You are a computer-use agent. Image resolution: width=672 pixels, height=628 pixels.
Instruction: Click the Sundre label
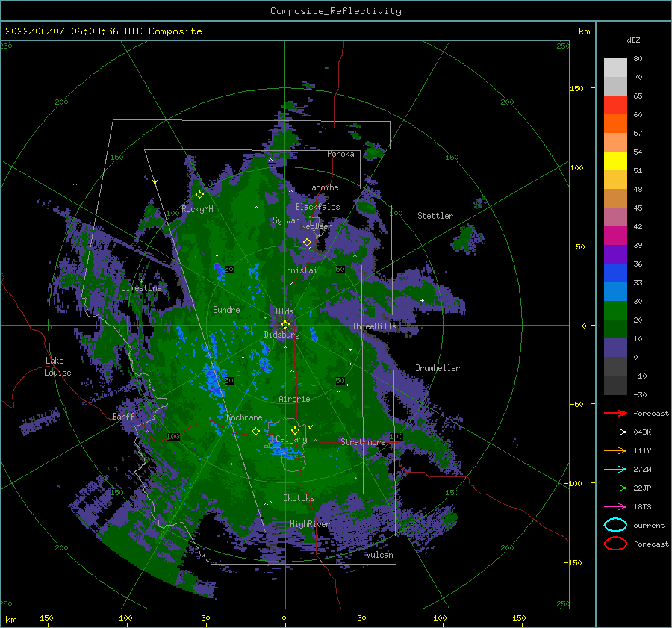coord(226,309)
